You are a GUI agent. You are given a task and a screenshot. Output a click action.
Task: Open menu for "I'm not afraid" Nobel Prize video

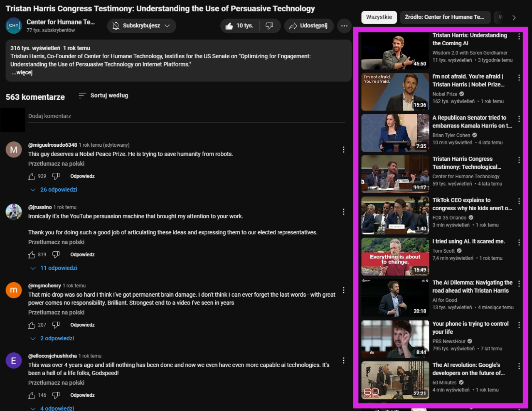519,78
